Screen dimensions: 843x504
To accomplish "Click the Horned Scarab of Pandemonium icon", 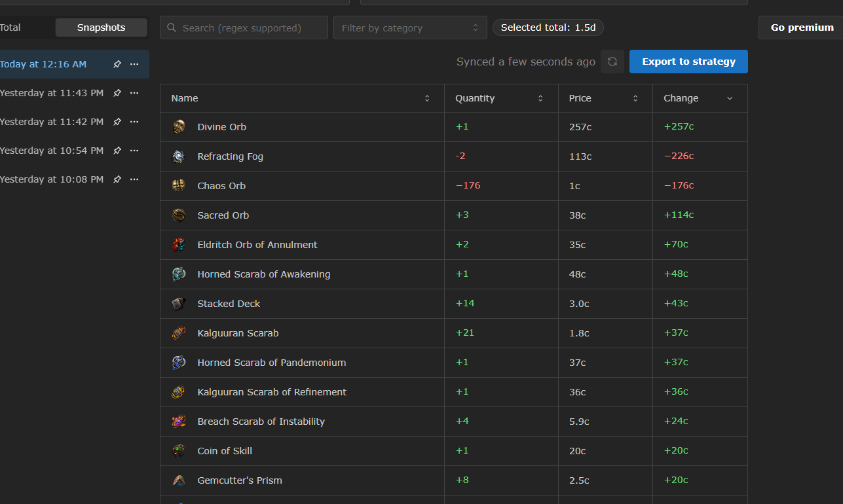I will coord(179,363).
